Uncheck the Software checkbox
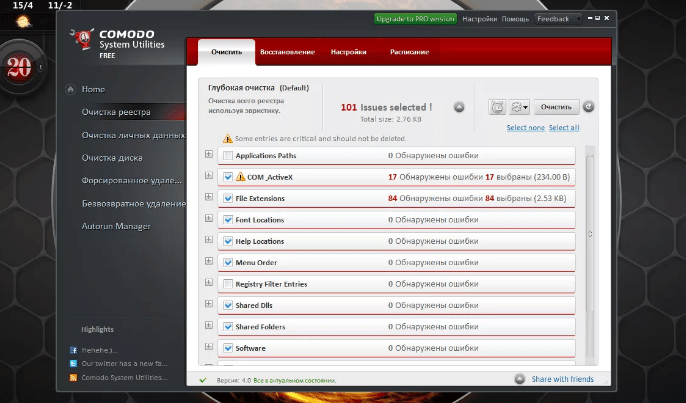This screenshot has width=686, height=403. [228, 348]
